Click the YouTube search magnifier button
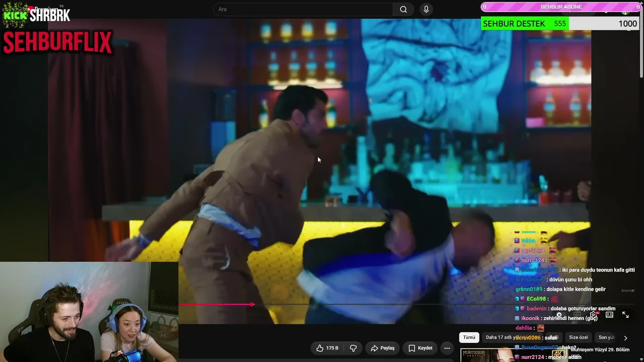The image size is (644, 362). (404, 10)
